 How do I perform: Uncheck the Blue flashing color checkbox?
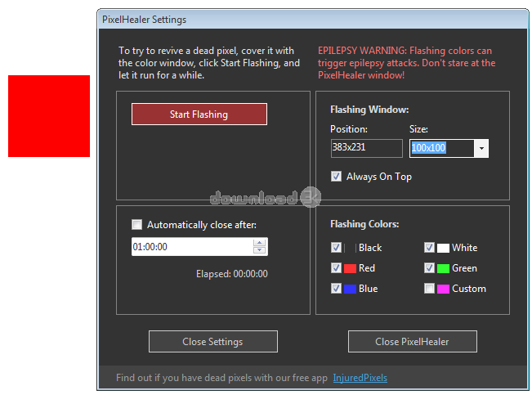click(336, 289)
